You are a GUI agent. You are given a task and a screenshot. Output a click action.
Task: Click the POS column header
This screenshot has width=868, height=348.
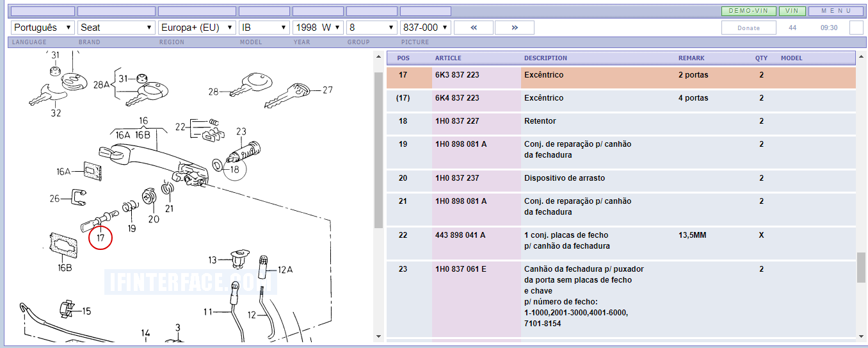coord(403,58)
